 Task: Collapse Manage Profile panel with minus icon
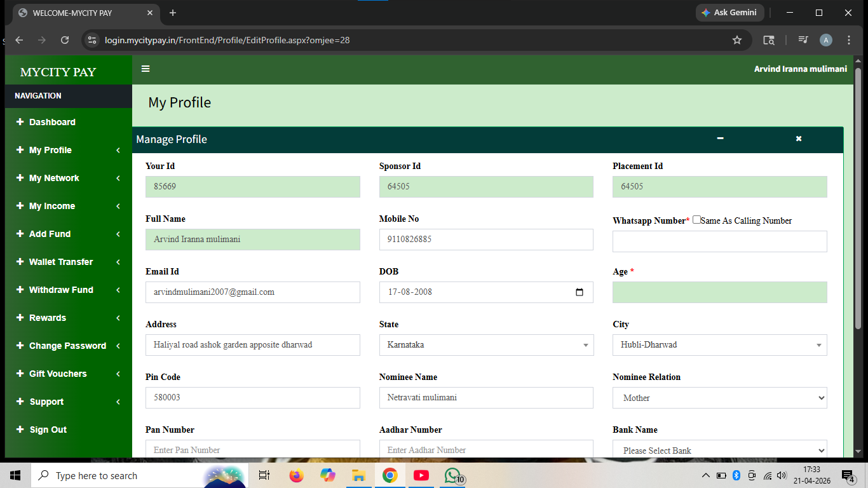(x=720, y=139)
